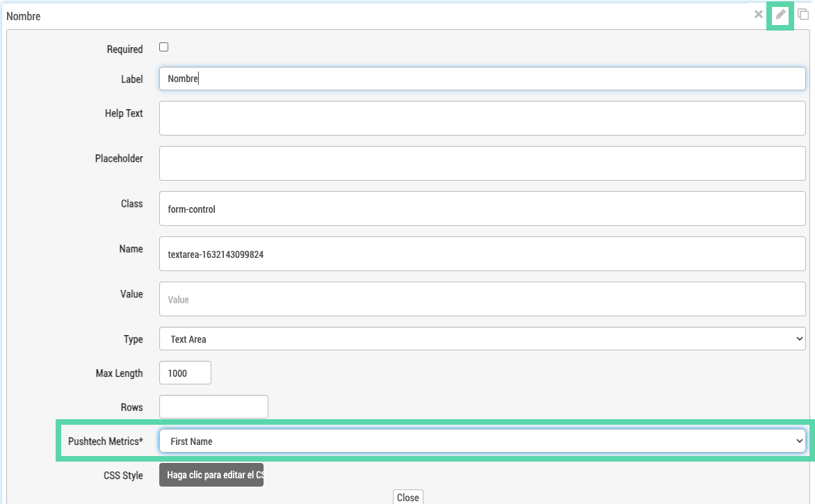Open the Pushtech Metrics dropdown (First Name)

483,441
